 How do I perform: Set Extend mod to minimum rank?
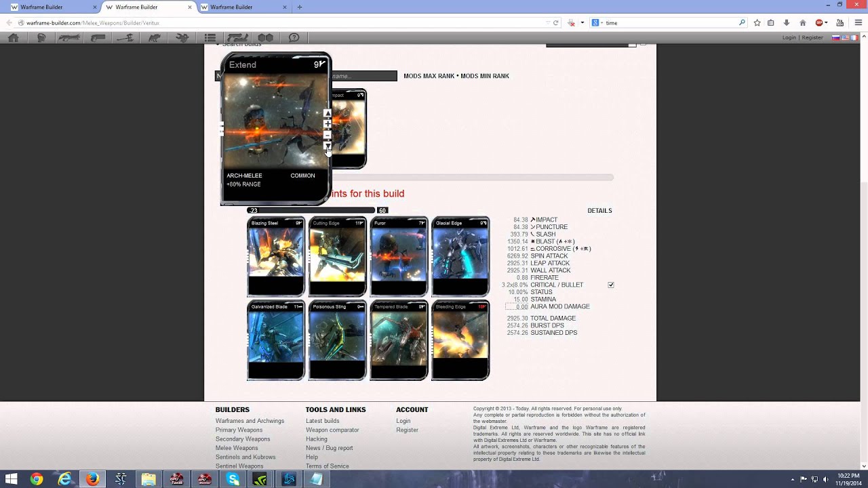pos(328,146)
